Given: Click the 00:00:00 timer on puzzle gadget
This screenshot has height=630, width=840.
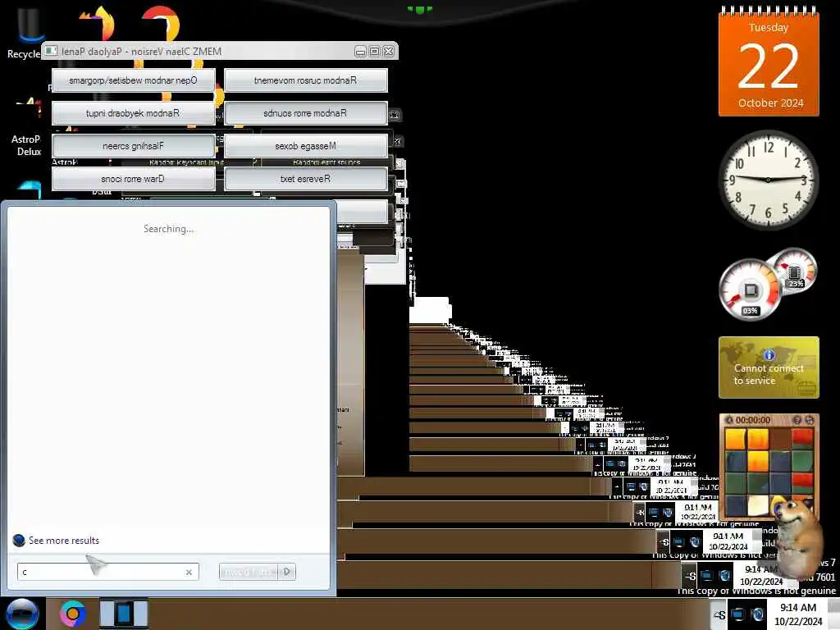Looking at the screenshot, I should pyautogui.click(x=753, y=420).
